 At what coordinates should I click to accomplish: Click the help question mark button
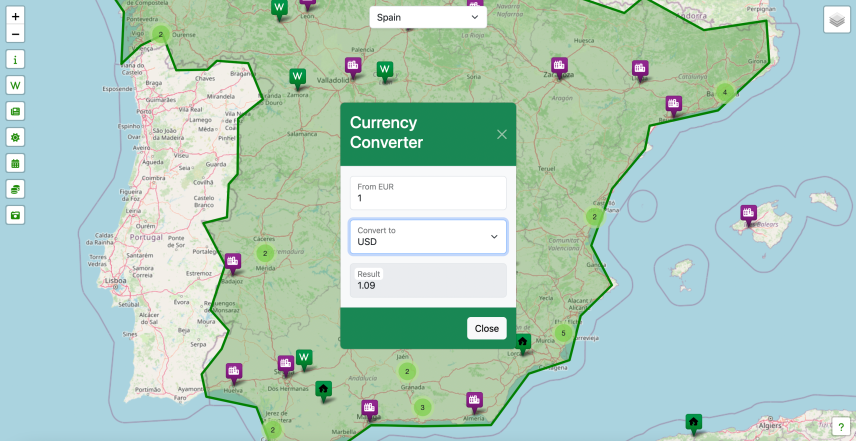click(x=840, y=427)
